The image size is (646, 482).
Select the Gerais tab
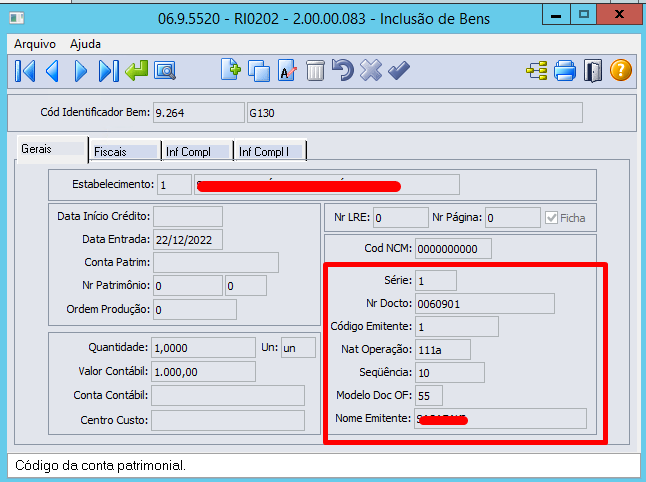tap(52, 149)
